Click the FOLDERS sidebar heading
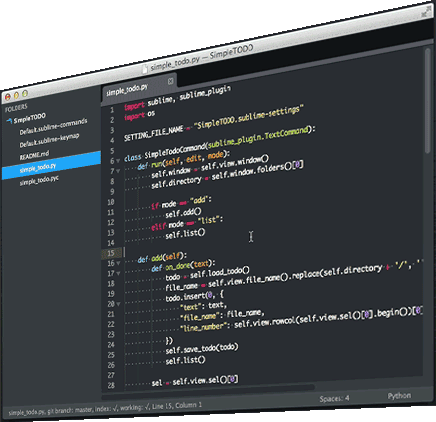Image resolution: width=436 pixels, height=422 pixels. pyautogui.click(x=16, y=108)
